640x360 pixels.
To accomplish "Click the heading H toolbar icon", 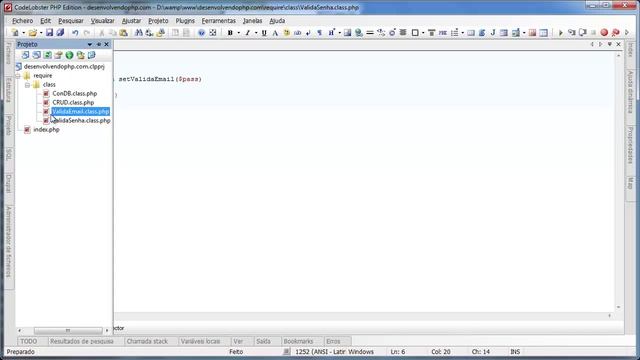I will 331,33.
